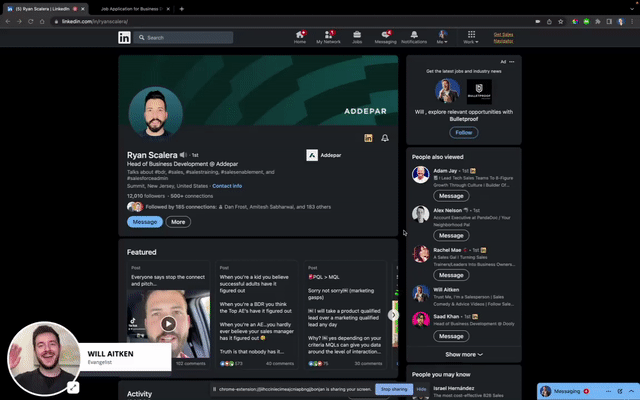
Task: Open Messaging in the top navbar
Action: coord(385,37)
